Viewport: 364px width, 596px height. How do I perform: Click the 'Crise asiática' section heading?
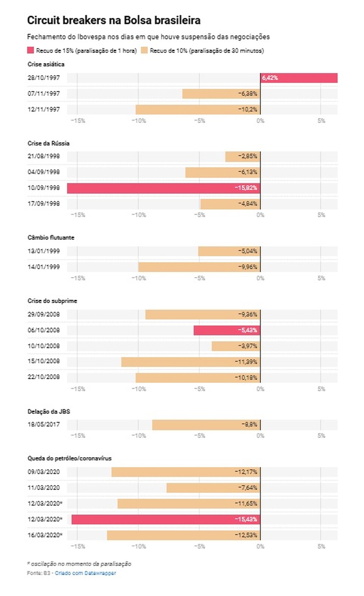[x=46, y=64]
